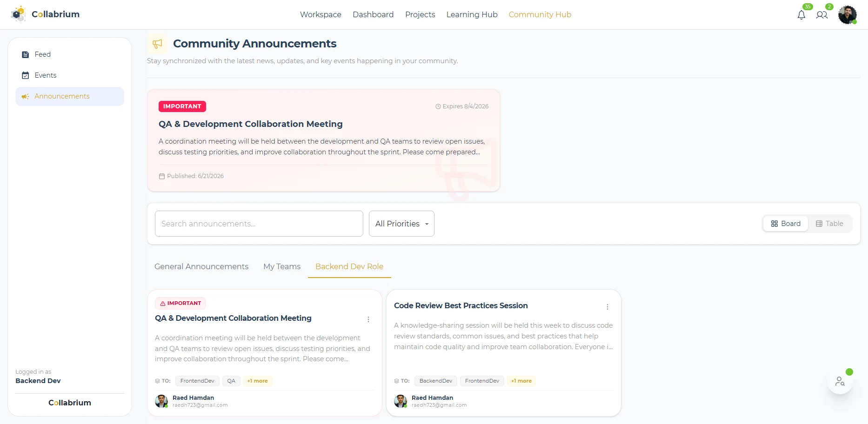Image resolution: width=868 pixels, height=424 pixels.
Task: Open the user profile avatar menu
Action: (848, 15)
